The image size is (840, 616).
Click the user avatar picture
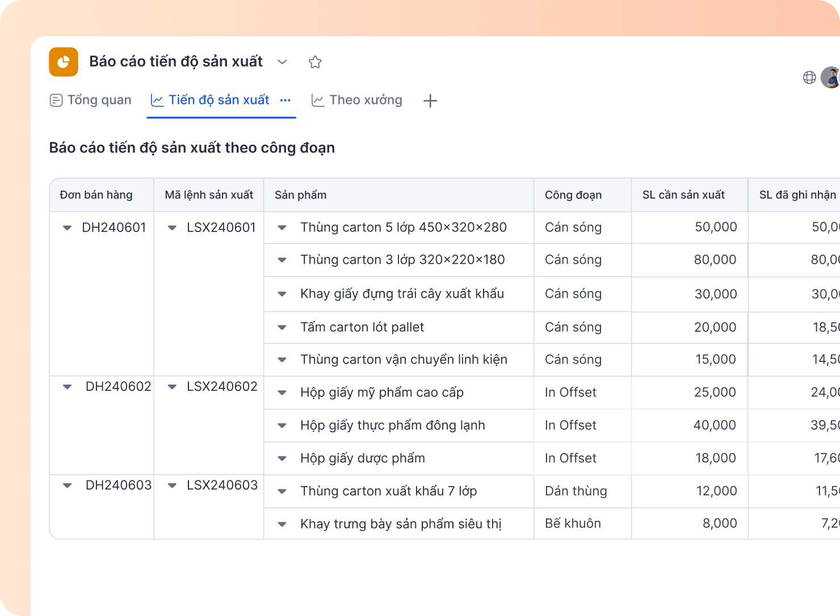831,78
